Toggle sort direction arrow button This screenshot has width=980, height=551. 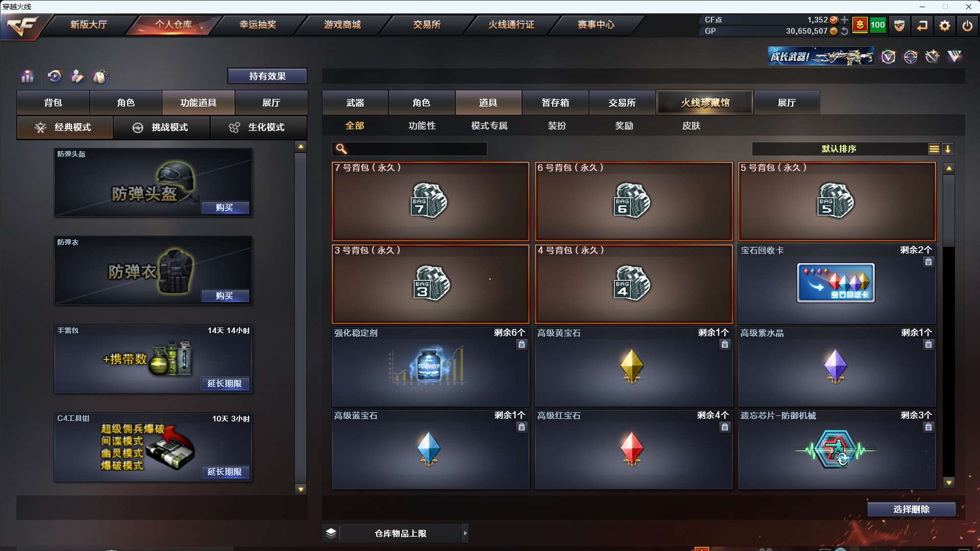(948, 149)
